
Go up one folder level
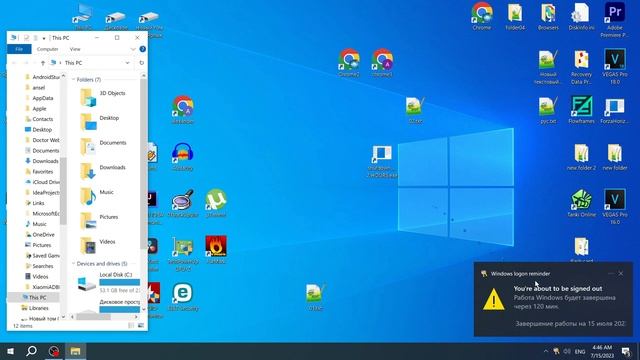pyautogui.click(x=42, y=63)
